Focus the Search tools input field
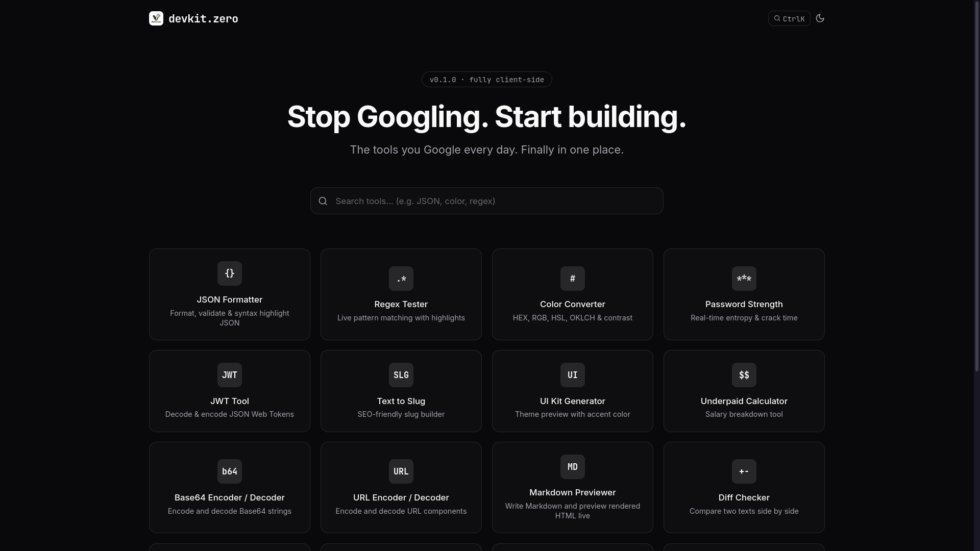The width and height of the screenshot is (980, 551). (x=487, y=201)
